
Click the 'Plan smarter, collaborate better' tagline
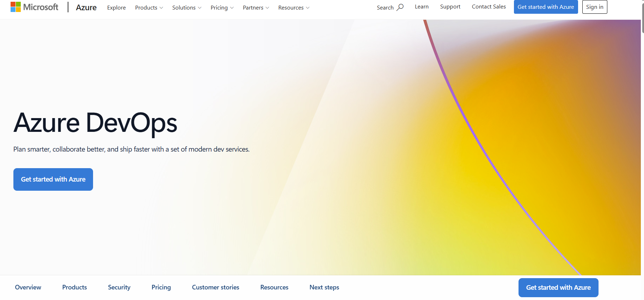(x=131, y=149)
